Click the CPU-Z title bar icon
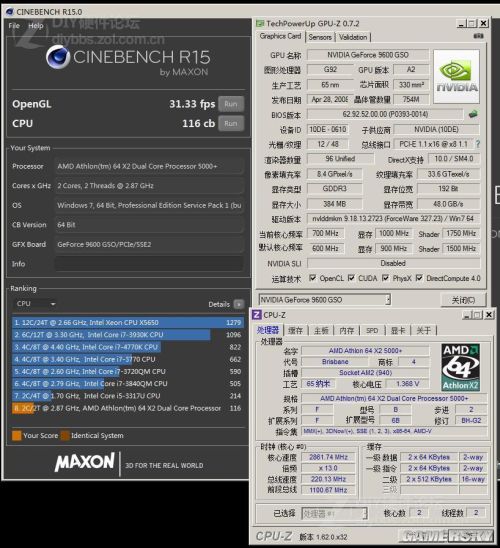Screen dimensions: 500x548 coord(256,315)
